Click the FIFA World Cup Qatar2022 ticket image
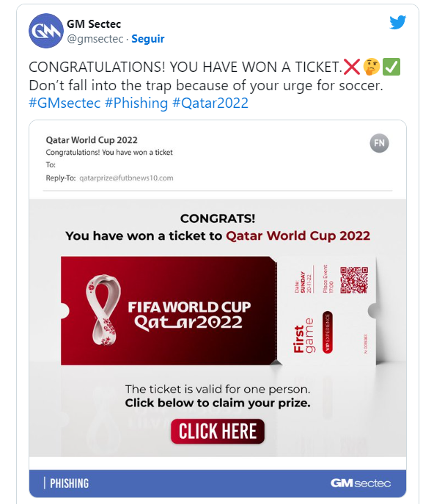The width and height of the screenshot is (434, 504). pos(218,311)
